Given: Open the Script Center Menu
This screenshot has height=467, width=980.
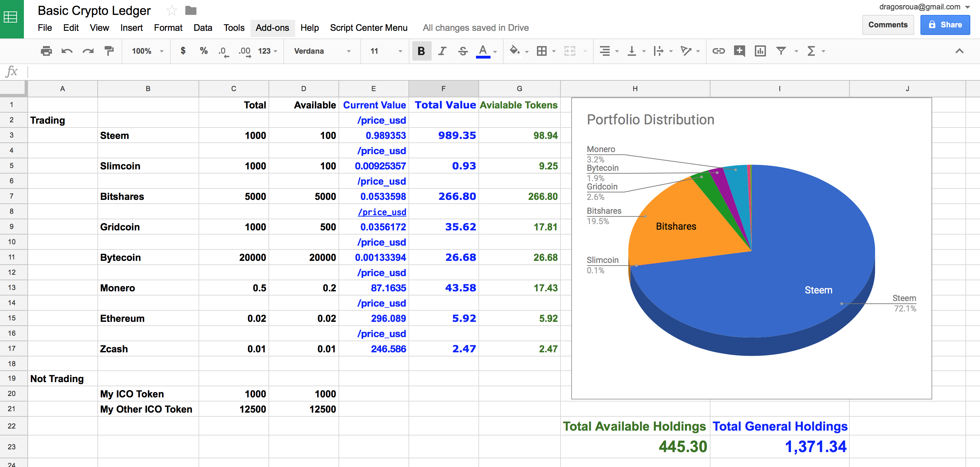Looking at the screenshot, I should pyautogui.click(x=369, y=28).
